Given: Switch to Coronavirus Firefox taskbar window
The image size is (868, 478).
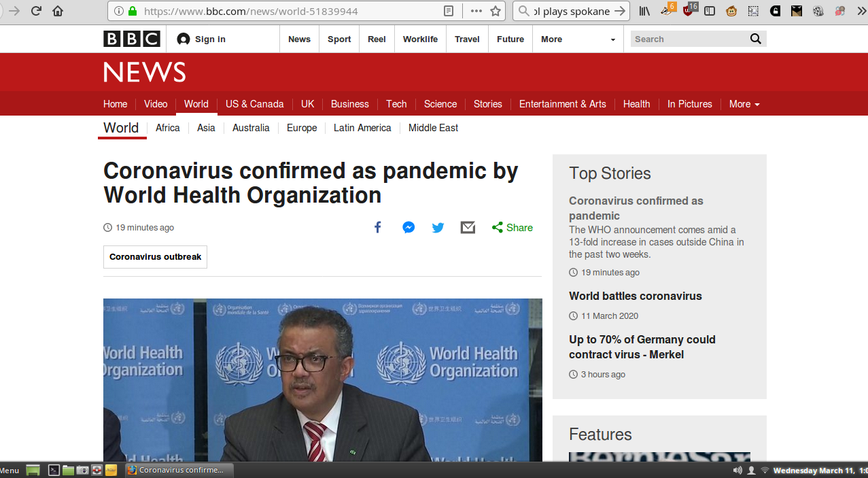Looking at the screenshot, I should click(x=179, y=470).
